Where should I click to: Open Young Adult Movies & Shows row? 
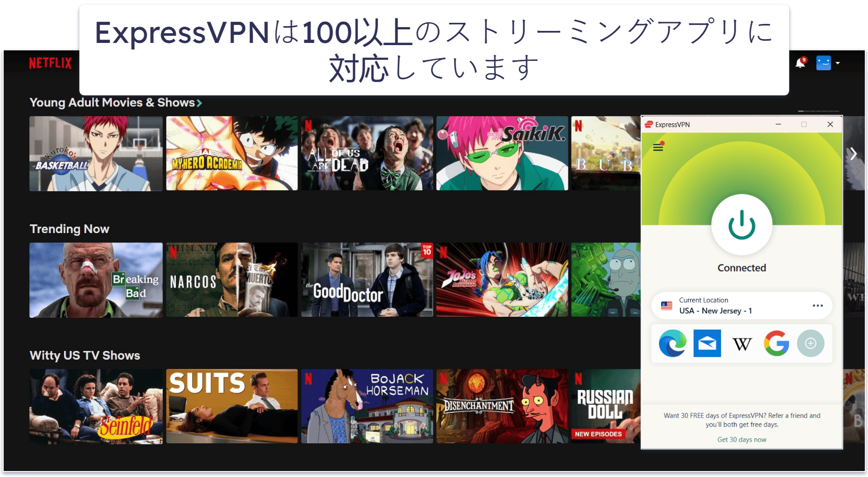[112, 103]
